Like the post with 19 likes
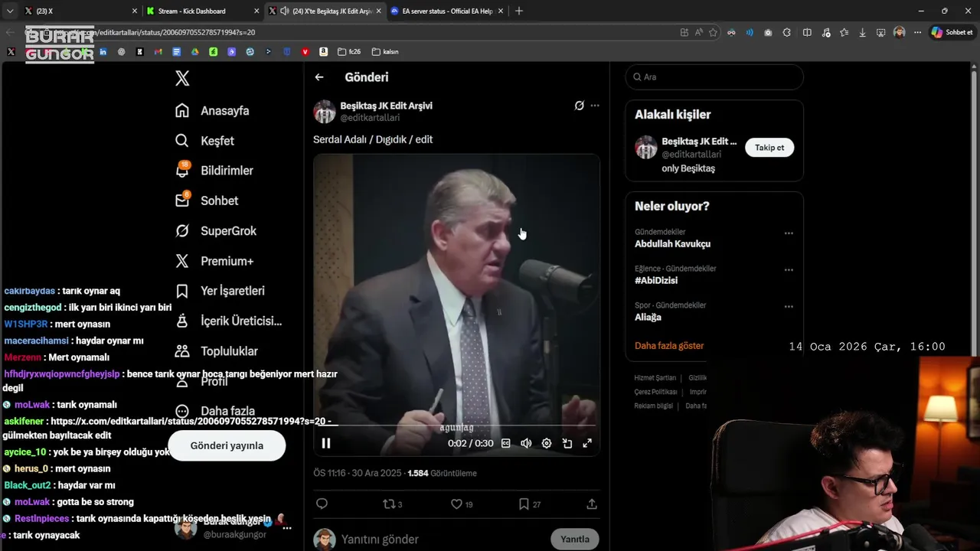 pyautogui.click(x=461, y=504)
